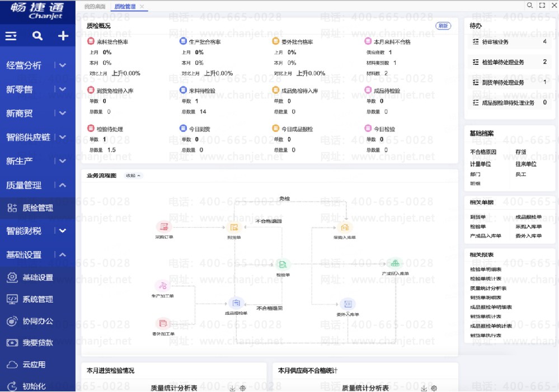The image size is (559, 392).
Task: Close the 质检管理 tab
Action: (142, 7)
